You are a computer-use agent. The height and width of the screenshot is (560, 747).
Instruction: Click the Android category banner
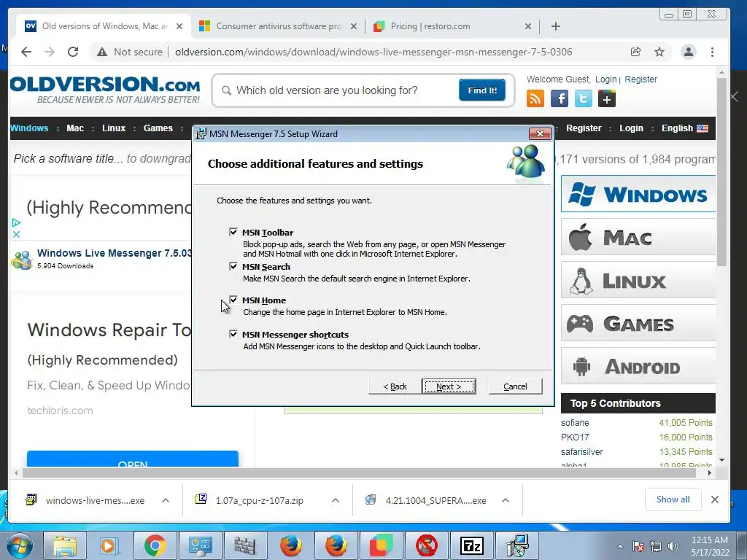[x=638, y=366]
